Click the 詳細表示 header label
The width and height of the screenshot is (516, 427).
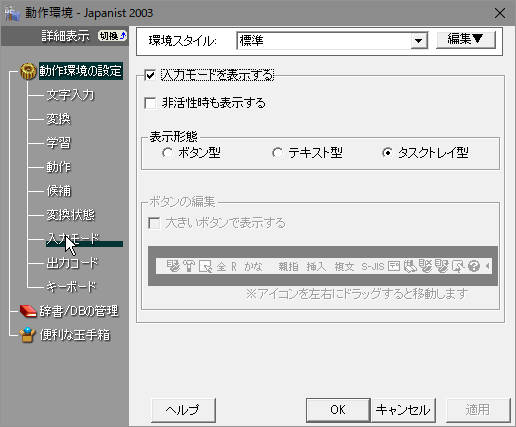click(x=65, y=36)
